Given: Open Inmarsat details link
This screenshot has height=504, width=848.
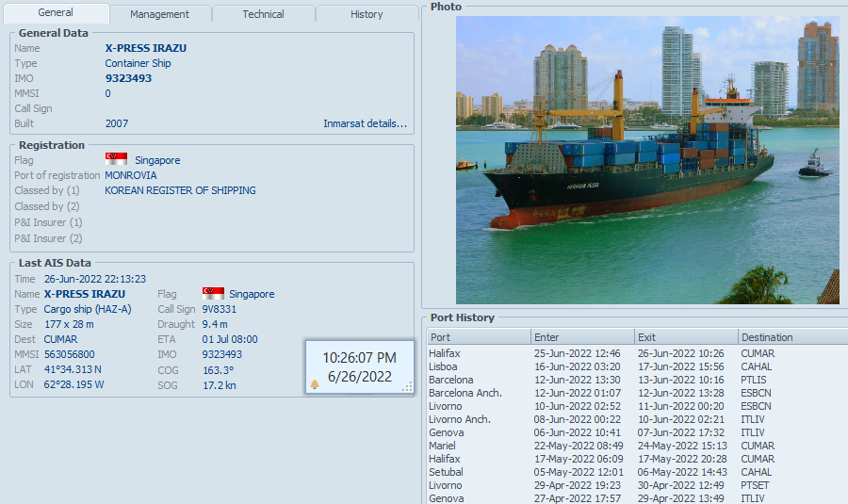Looking at the screenshot, I should pyautogui.click(x=365, y=123).
